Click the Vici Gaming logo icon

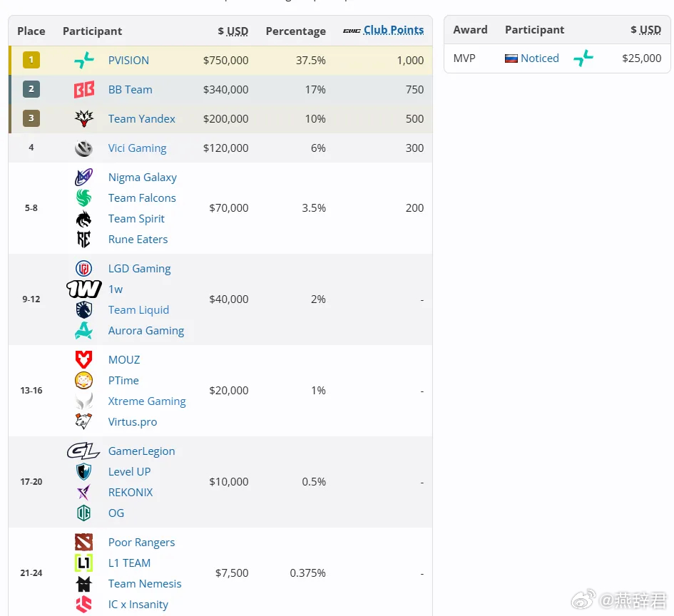click(84, 148)
